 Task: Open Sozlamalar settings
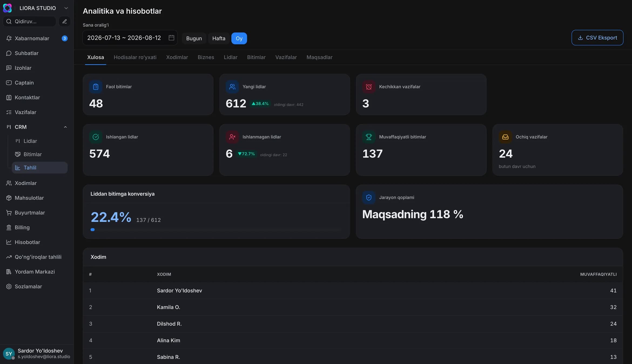[37, 287]
